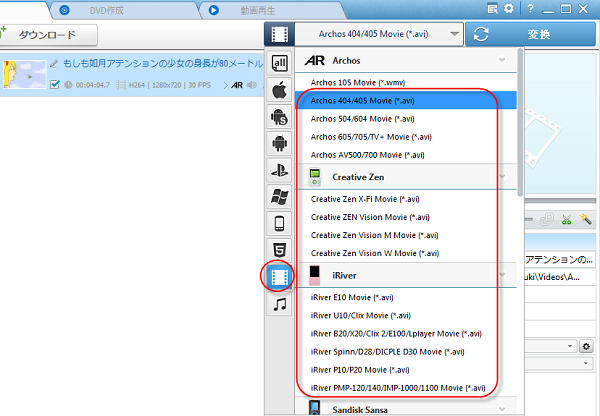Select Creative Zen Vision M Movie (*.avi)

[x=406, y=235]
